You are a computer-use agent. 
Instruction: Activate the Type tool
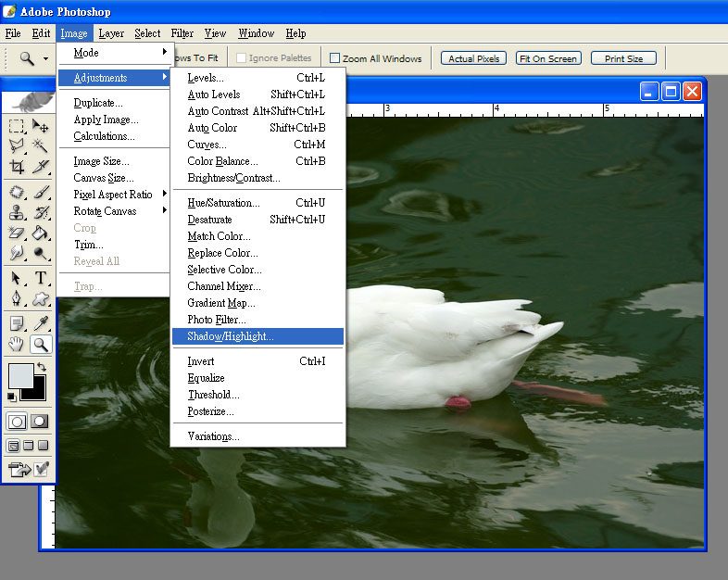click(x=41, y=278)
